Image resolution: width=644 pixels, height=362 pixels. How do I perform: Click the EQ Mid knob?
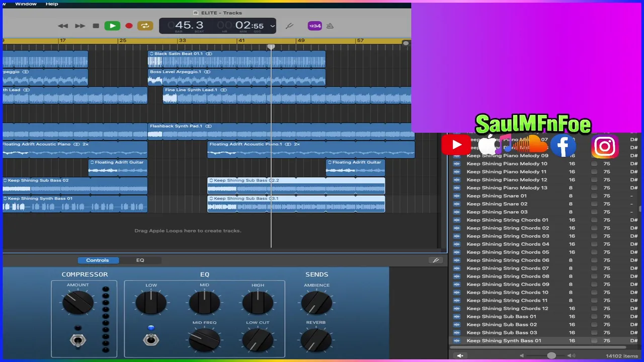pyautogui.click(x=204, y=302)
